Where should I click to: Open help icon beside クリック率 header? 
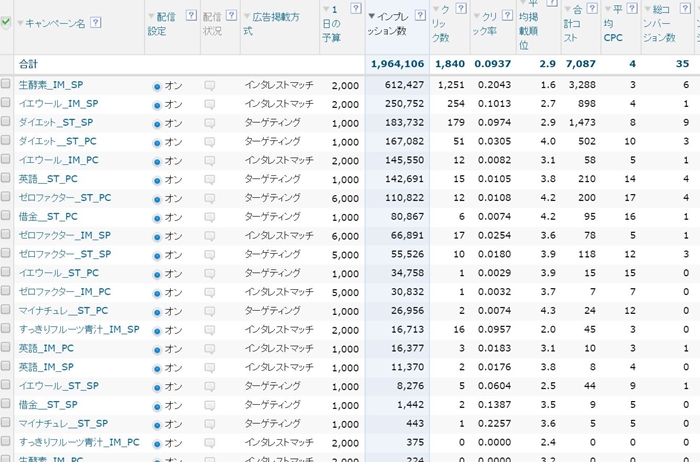[x=507, y=15]
